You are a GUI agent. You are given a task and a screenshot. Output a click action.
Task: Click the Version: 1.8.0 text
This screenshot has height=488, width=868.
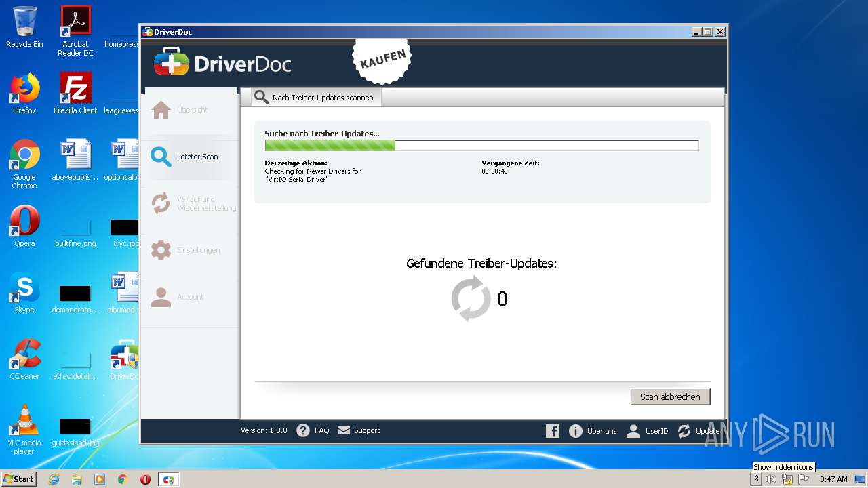[x=264, y=430]
